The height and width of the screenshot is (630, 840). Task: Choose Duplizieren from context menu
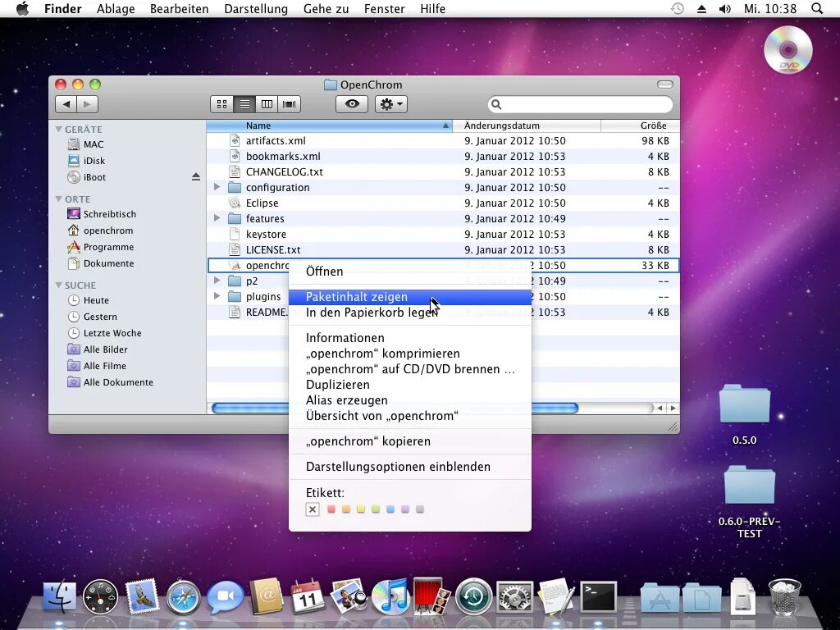pos(410,385)
